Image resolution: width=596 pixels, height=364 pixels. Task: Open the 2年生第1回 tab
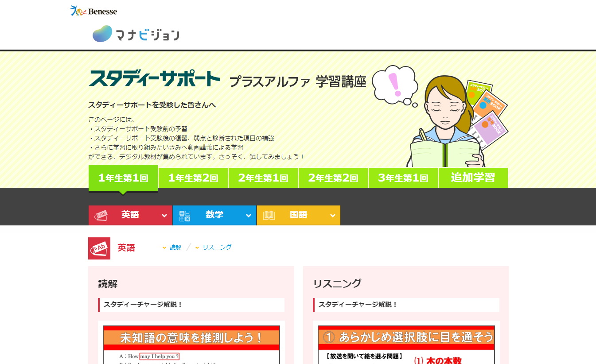coord(263,178)
